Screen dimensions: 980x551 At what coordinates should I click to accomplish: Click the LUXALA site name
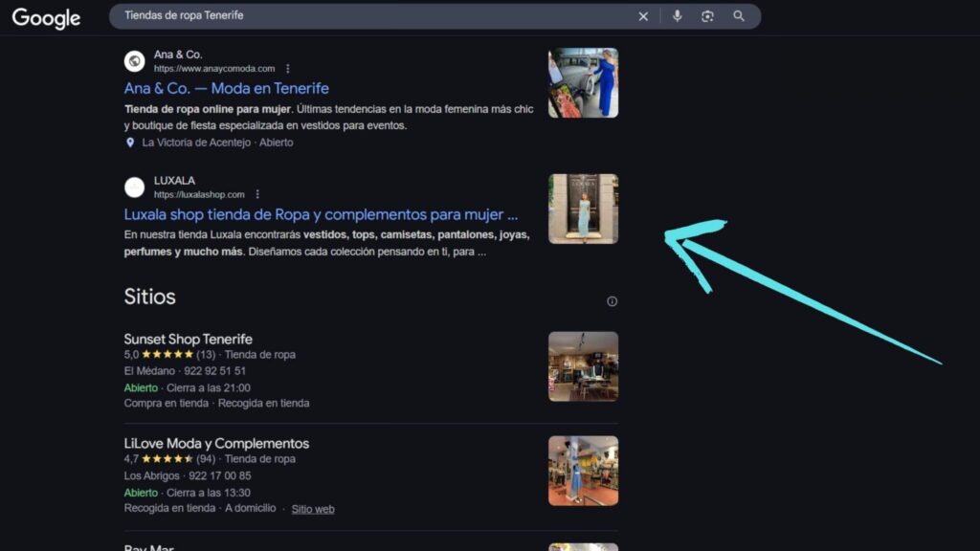click(x=174, y=181)
